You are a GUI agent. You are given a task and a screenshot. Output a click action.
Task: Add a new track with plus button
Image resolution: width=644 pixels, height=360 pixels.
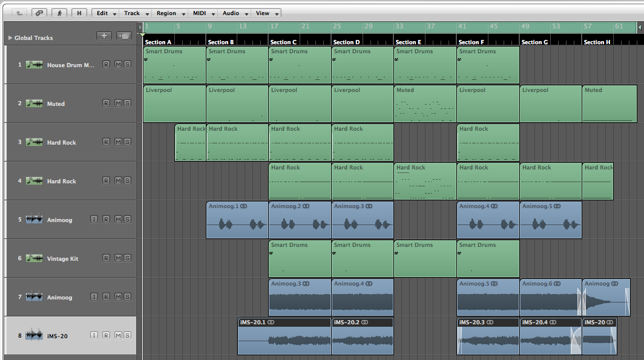(104, 36)
